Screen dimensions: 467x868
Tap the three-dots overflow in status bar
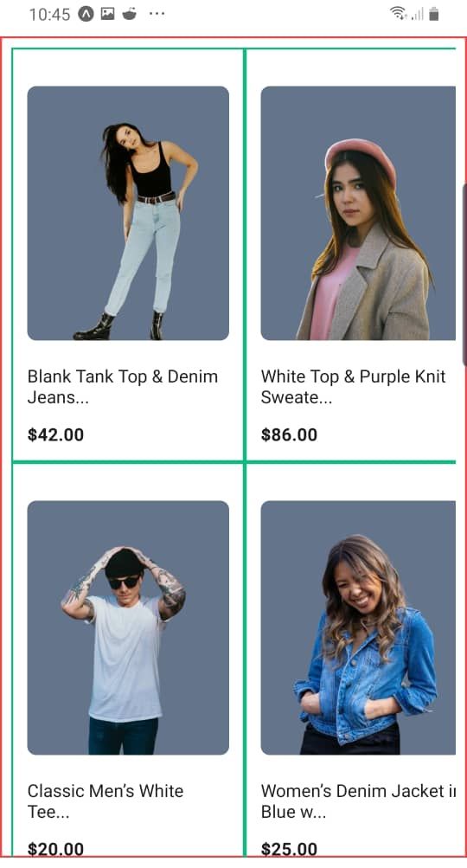coord(157,14)
